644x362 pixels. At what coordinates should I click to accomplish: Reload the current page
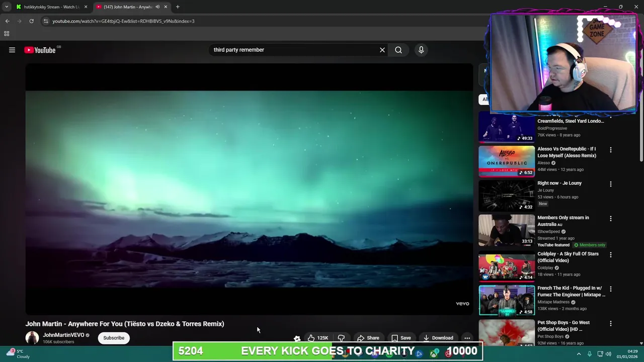pyautogui.click(x=31, y=21)
